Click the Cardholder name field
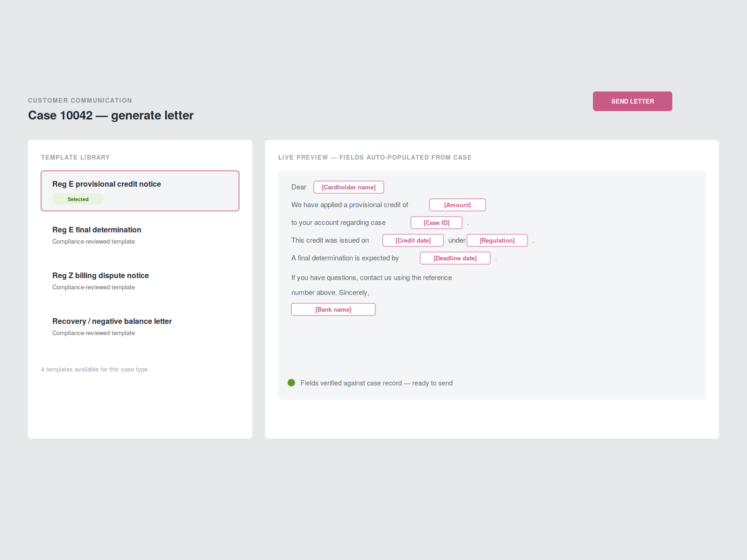Image resolution: width=747 pixels, height=560 pixels. [349, 187]
